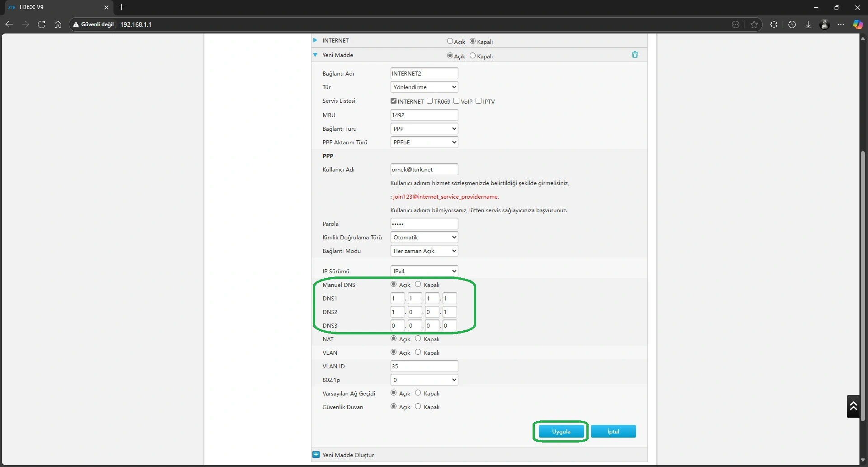Turn NAT to Kapalı

tap(418, 338)
